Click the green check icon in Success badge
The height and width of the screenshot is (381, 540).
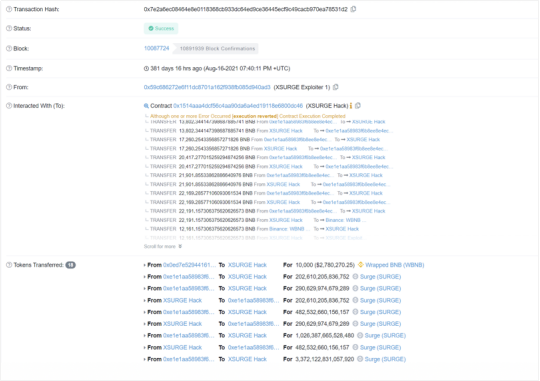[151, 28]
